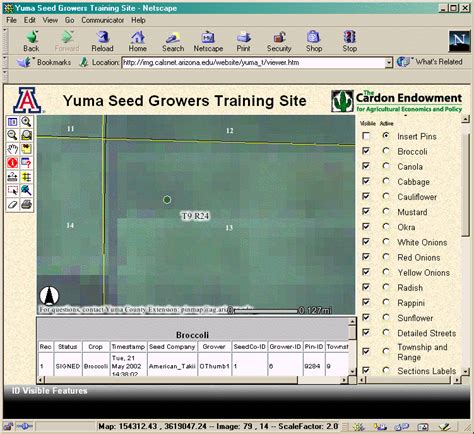Click the Navigator icon in status bar
Viewport: 474px width, 434px height.
(359, 427)
